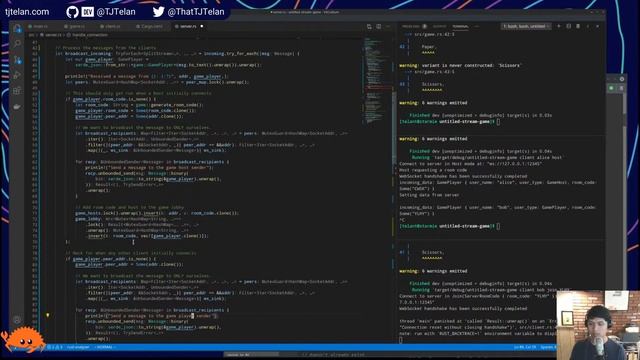
Task: Close the terminal panel
Action: tap(598, 26)
